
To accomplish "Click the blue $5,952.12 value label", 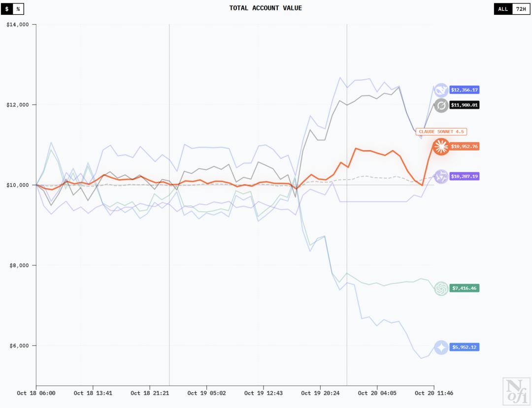I will (x=465, y=347).
